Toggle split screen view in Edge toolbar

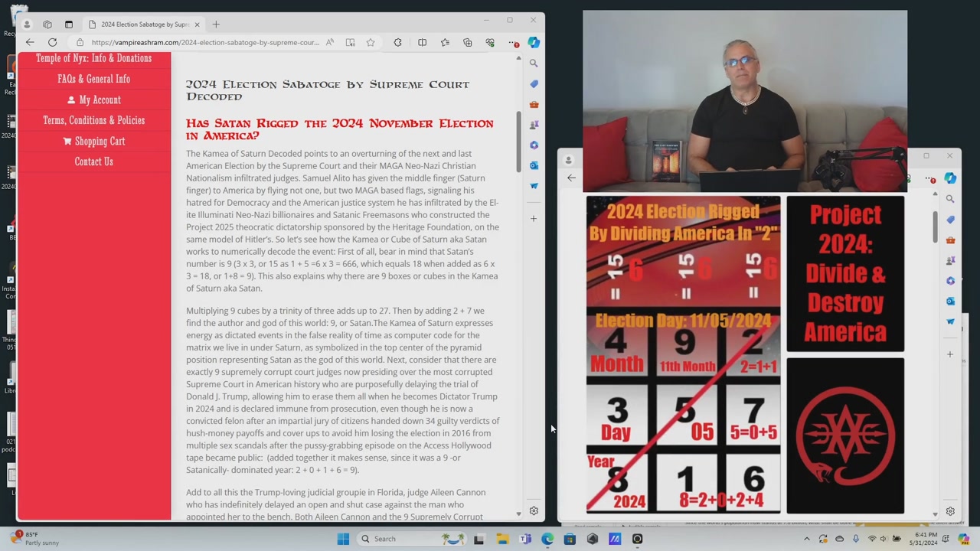point(422,43)
